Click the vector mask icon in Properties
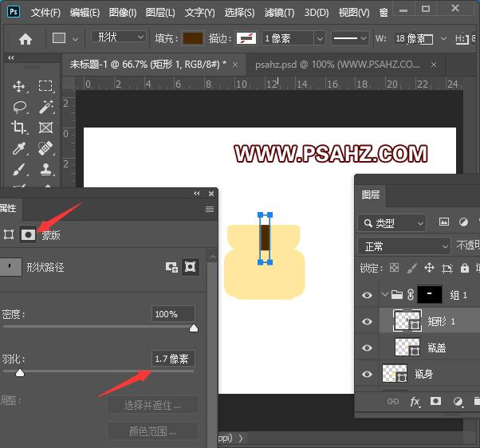This screenshot has width=480, height=448. (190, 267)
